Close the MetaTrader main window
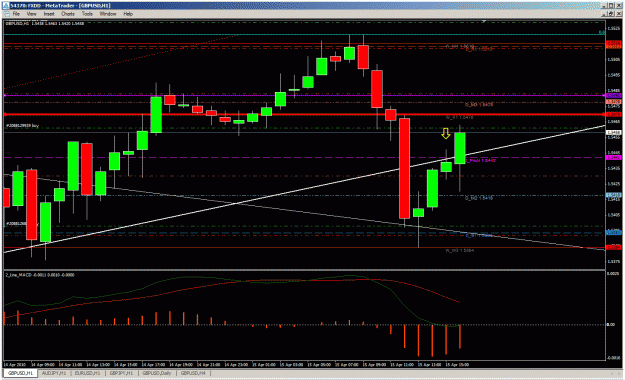The width and height of the screenshot is (625, 380). [618, 5]
